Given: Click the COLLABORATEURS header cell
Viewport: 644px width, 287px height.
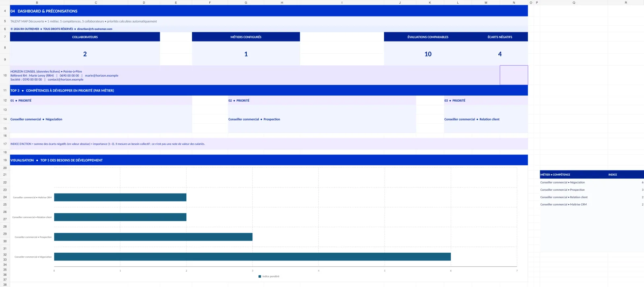Looking at the screenshot, I should [x=85, y=37].
